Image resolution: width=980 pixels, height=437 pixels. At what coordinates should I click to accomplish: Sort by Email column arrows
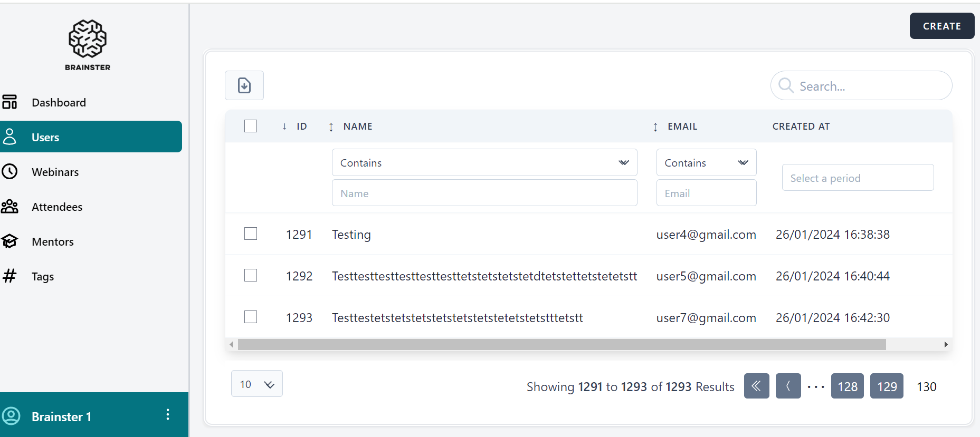click(655, 127)
